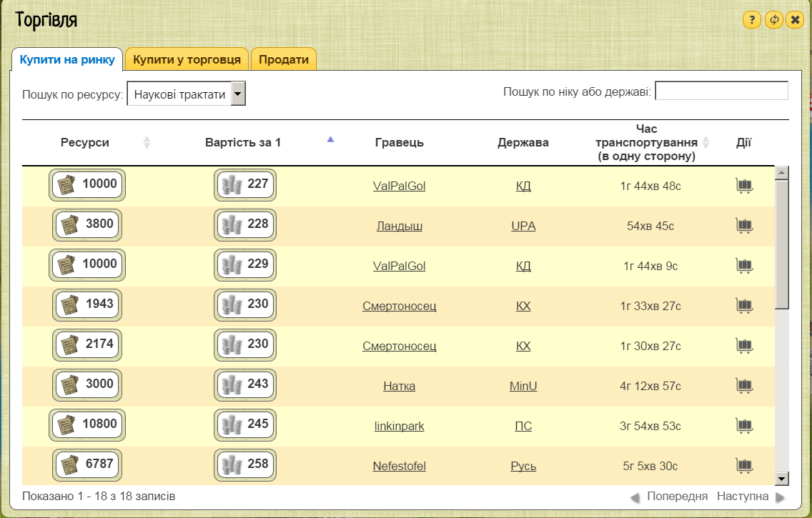The height and width of the screenshot is (518, 812).
Task: Open state UPA link
Action: (x=523, y=226)
